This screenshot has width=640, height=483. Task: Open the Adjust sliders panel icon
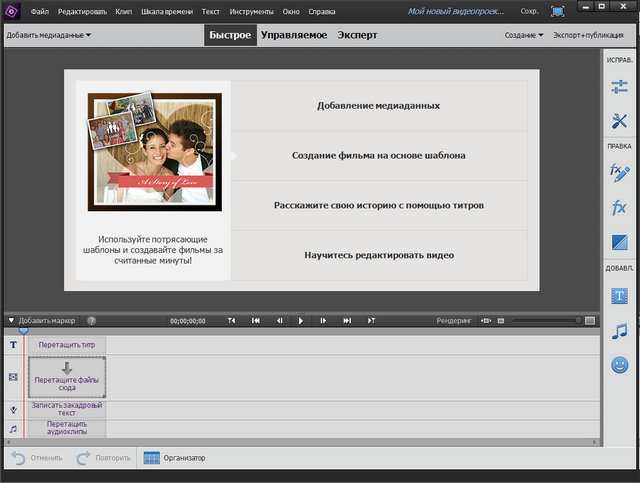click(x=619, y=88)
